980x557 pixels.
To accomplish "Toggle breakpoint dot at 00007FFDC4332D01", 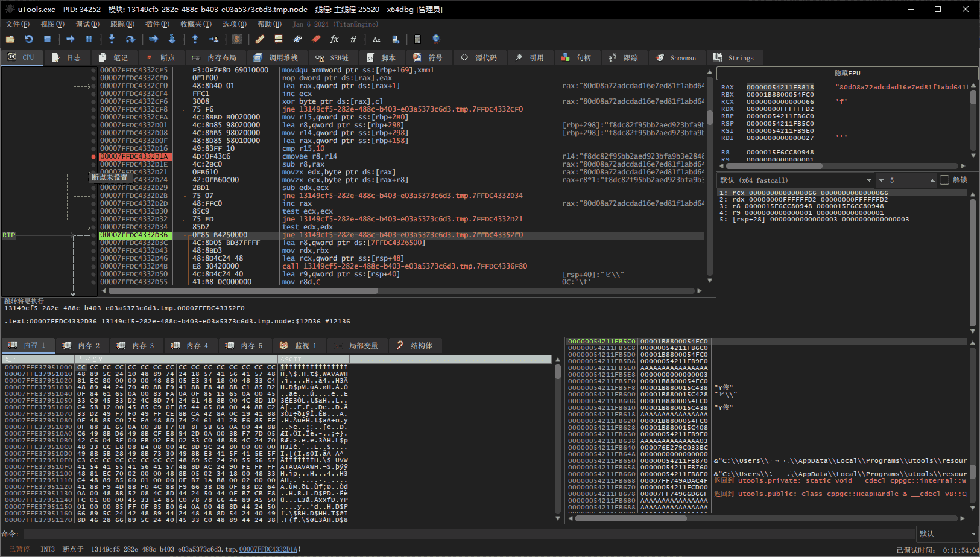I will pos(93,125).
